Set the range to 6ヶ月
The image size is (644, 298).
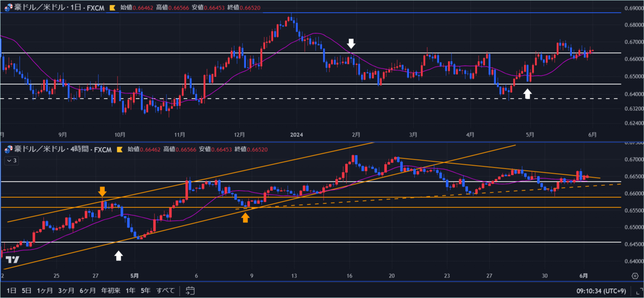tap(88, 290)
